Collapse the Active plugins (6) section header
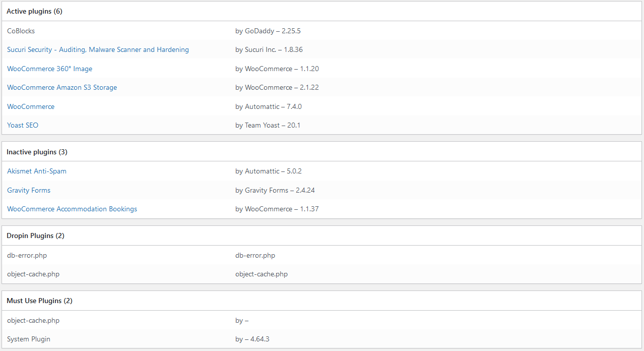644x351 pixels. click(x=321, y=11)
